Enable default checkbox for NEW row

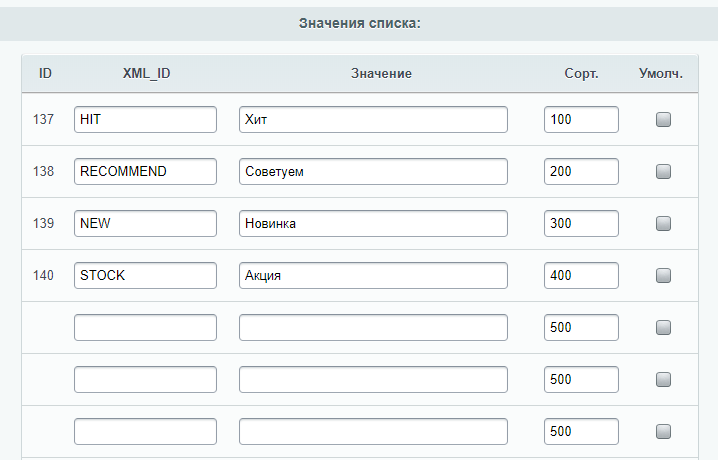pyautogui.click(x=663, y=223)
